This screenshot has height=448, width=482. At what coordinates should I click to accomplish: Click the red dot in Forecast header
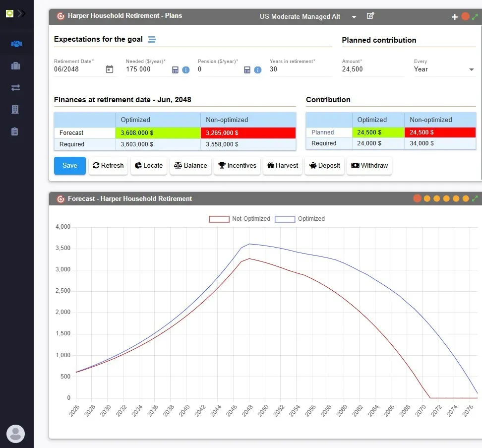click(x=417, y=198)
